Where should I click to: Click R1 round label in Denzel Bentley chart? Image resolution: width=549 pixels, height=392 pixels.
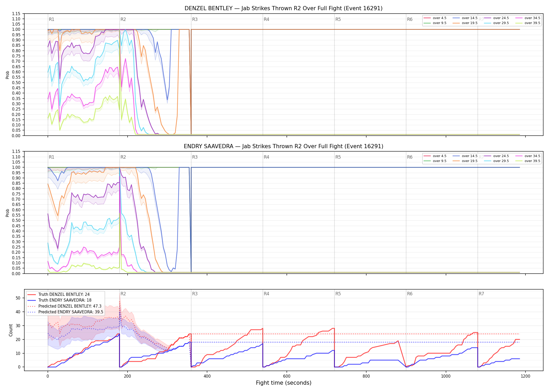coord(52,19)
